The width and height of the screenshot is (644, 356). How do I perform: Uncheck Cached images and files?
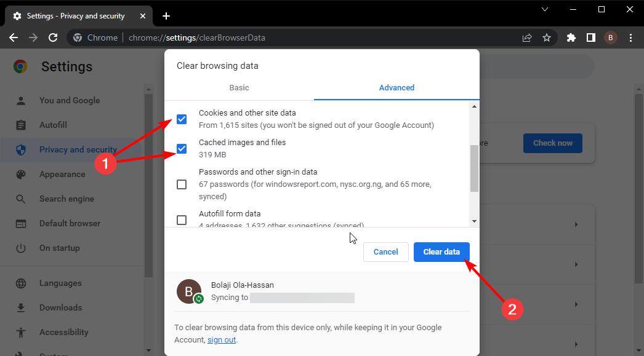[x=182, y=149]
